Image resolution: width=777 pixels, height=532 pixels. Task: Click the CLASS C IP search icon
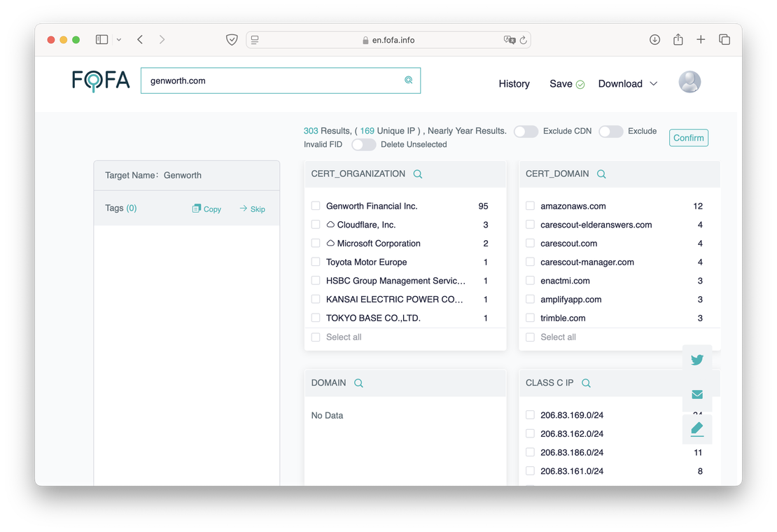coord(586,384)
